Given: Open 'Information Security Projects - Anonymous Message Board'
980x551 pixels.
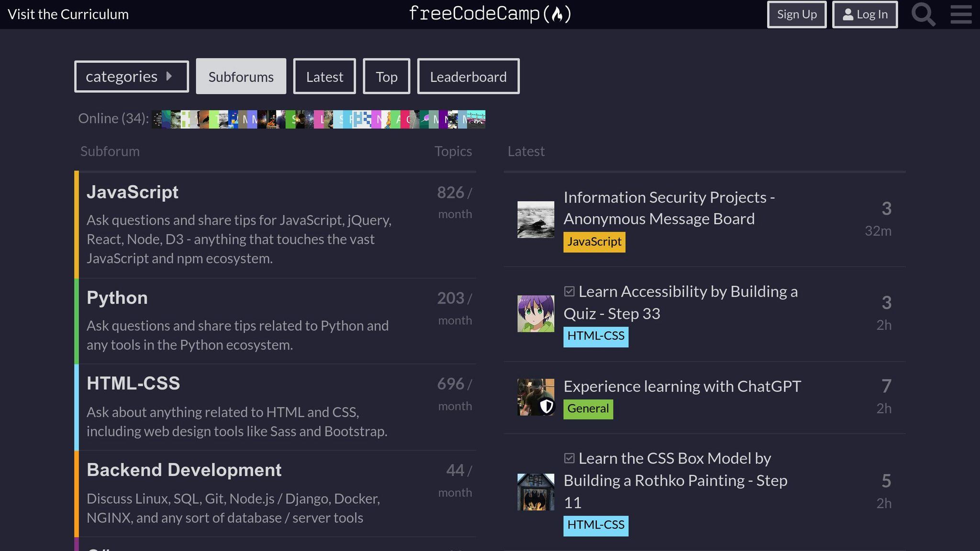Looking at the screenshot, I should [669, 208].
